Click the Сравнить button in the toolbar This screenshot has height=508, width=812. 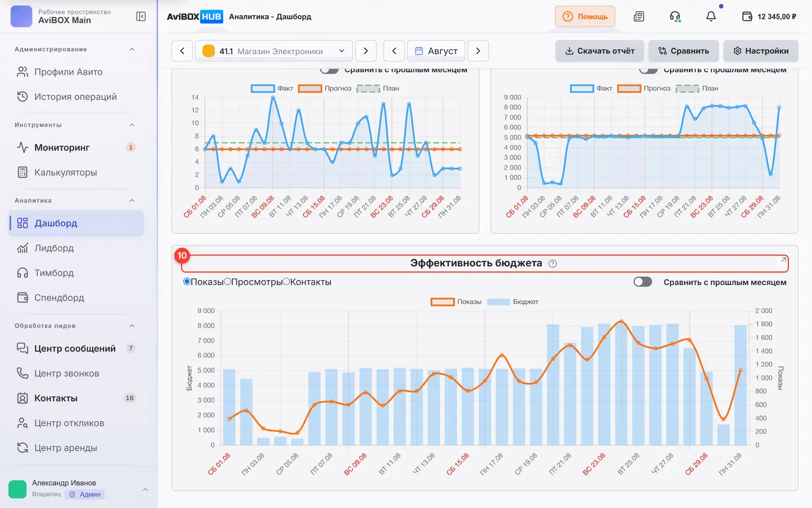(x=683, y=51)
